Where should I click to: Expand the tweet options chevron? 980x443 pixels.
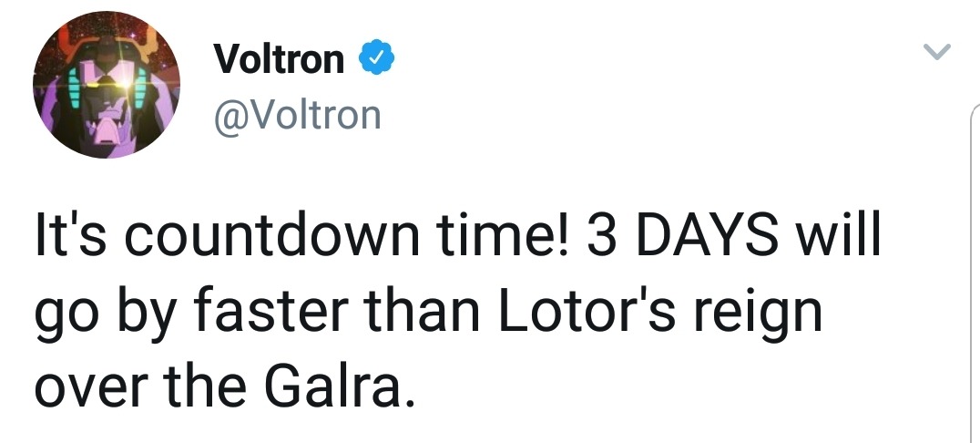click(x=936, y=54)
